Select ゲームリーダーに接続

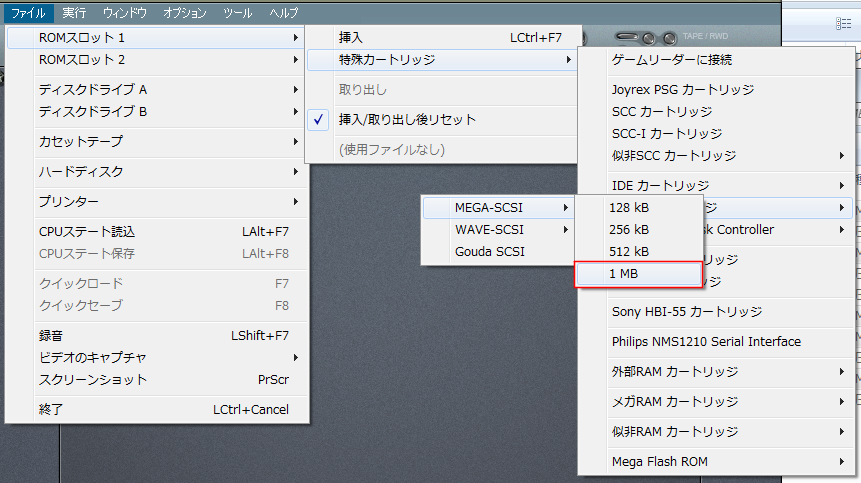pos(716,60)
